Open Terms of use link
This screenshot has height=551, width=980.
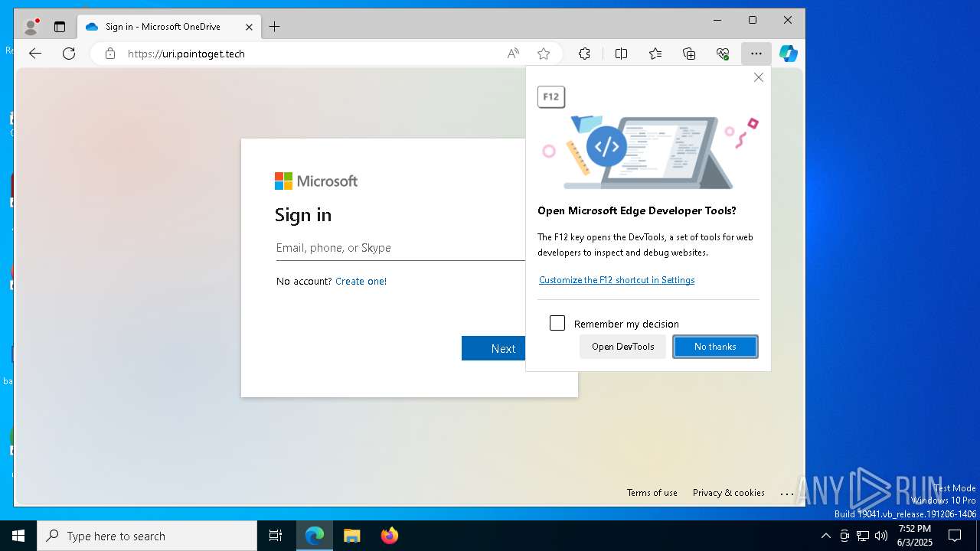point(652,493)
